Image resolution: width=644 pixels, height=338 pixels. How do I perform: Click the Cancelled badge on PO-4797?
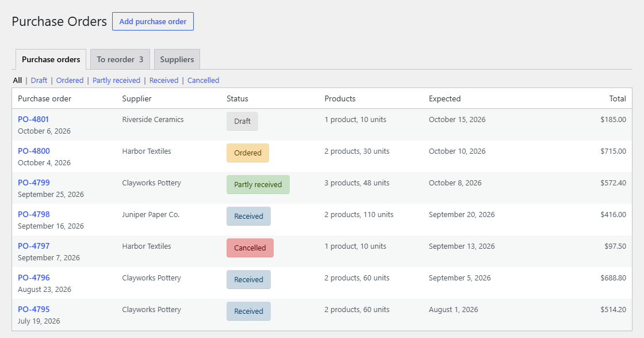(250, 248)
